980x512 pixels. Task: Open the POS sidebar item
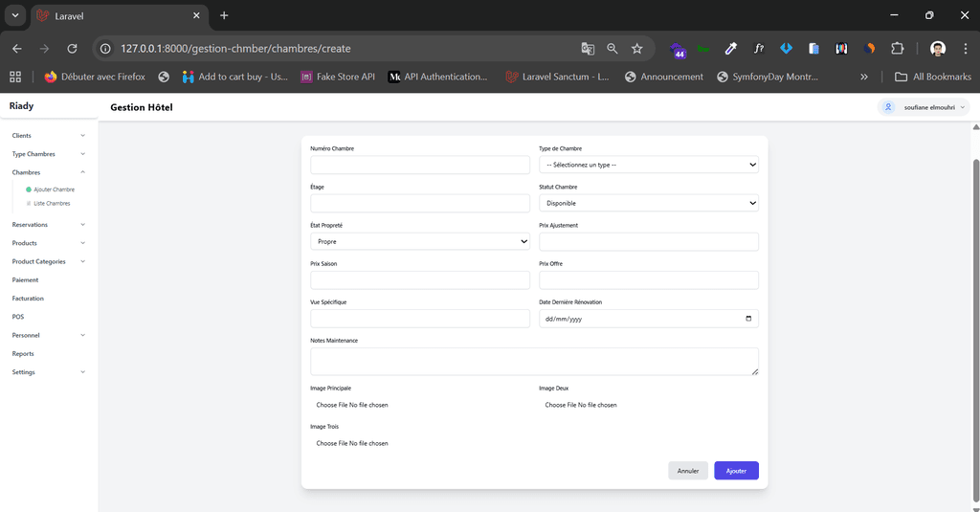18,317
